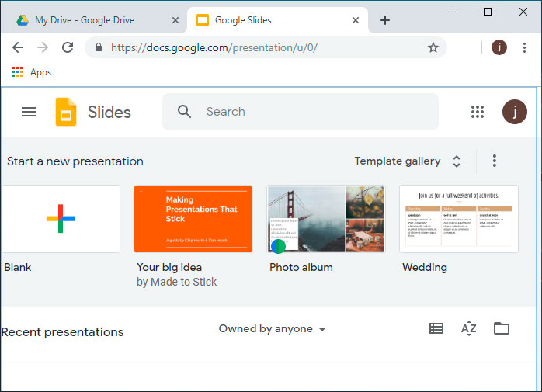The image size is (542, 392).
Task: Click the lock site-info icon
Action: 99,47
